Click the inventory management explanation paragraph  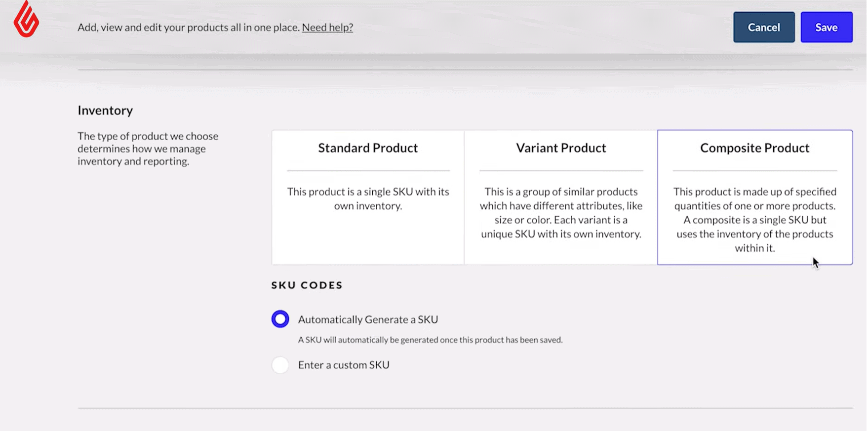147,148
